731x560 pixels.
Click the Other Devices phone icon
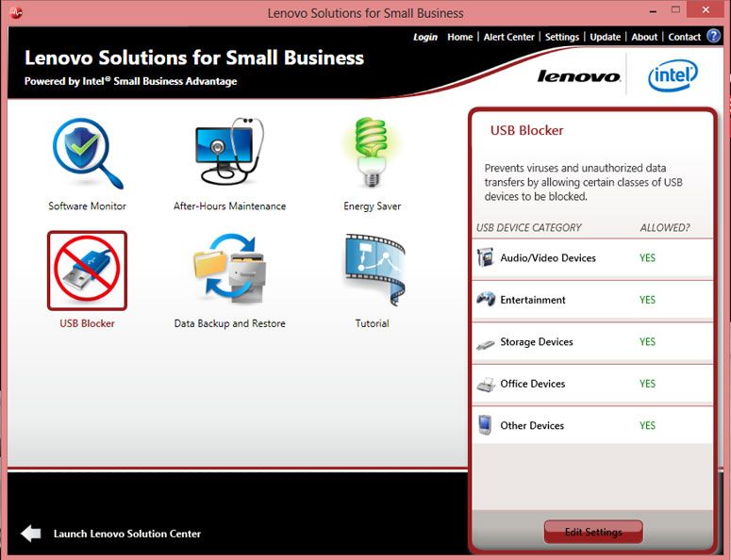pyautogui.click(x=485, y=424)
